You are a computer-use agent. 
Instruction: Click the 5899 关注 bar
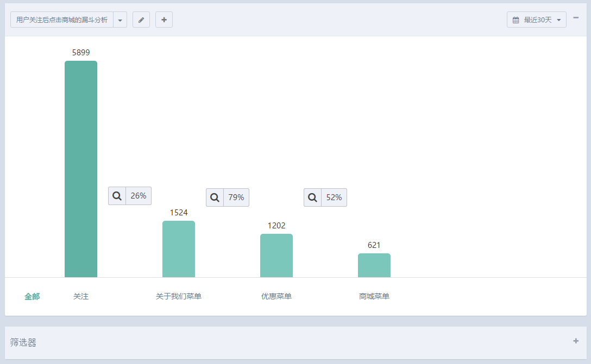(x=80, y=169)
